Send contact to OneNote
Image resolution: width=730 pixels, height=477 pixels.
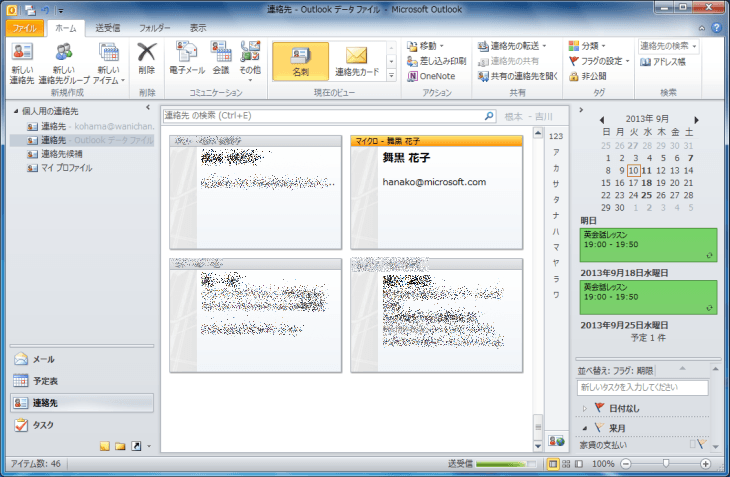click(431, 76)
